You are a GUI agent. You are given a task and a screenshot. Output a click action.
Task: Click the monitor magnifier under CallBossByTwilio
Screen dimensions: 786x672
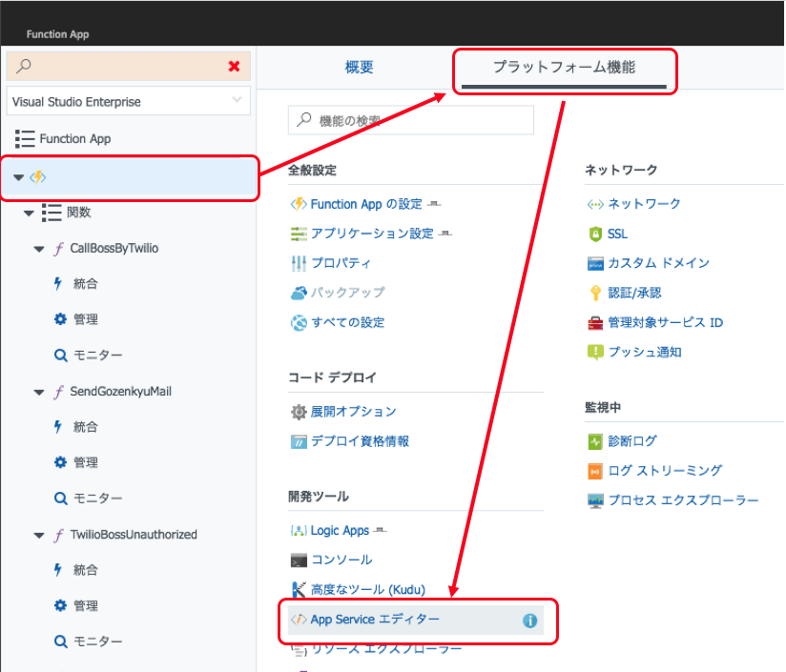(60, 355)
